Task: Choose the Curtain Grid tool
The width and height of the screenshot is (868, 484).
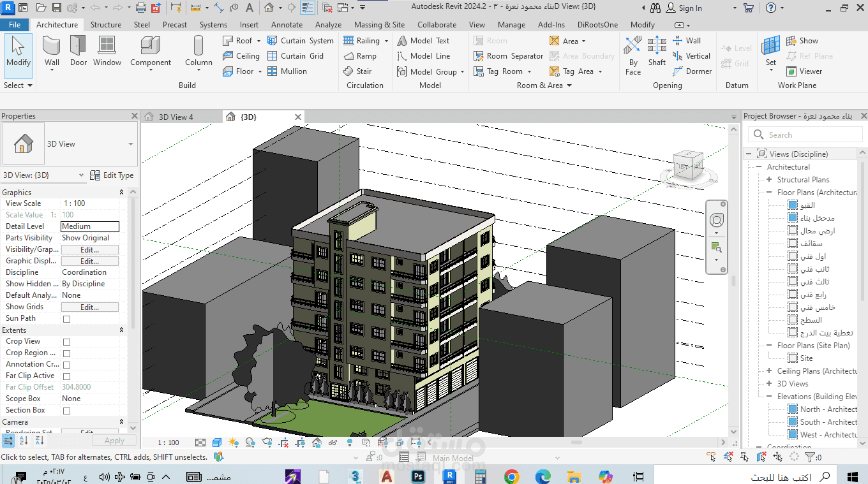Action: coord(295,56)
